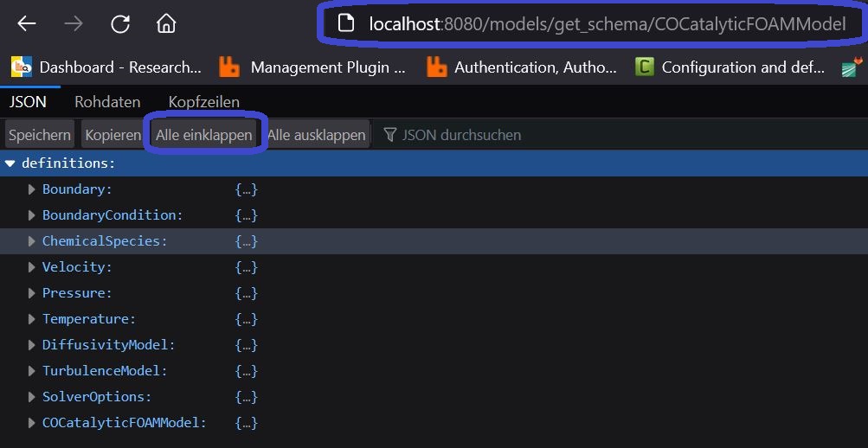868x448 pixels.
Task: Switch to the JSON tab
Action: click(x=28, y=102)
